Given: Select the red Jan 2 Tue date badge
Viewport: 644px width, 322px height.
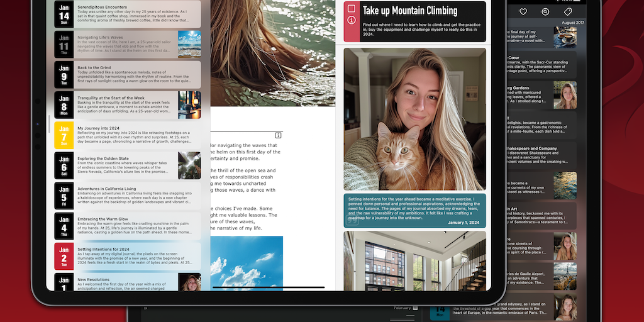Looking at the screenshot, I should tap(64, 257).
